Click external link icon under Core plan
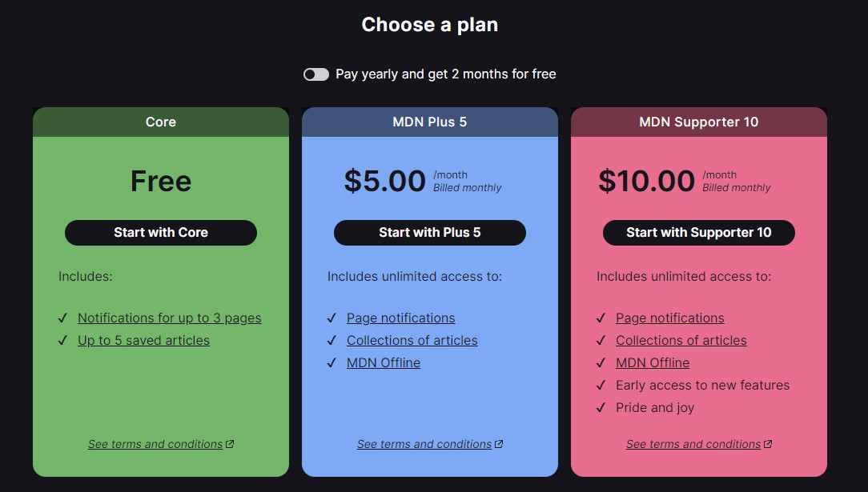This screenshot has width=868, height=492. tap(231, 444)
